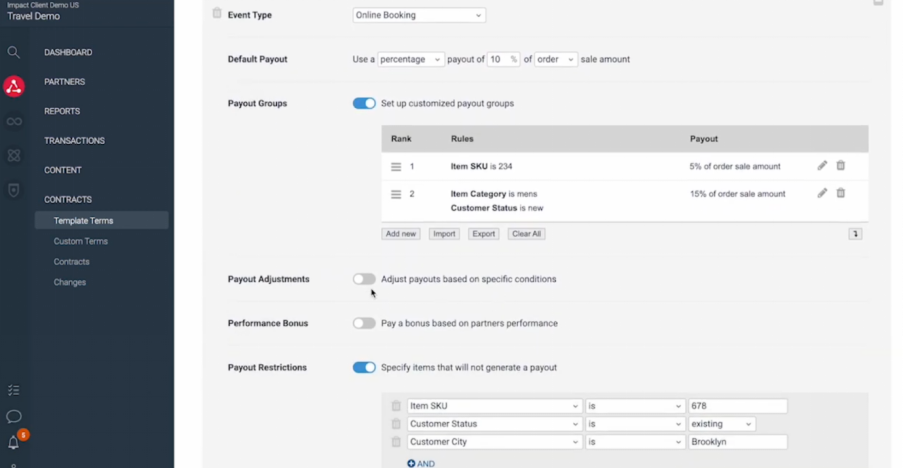Open the Reports menu item
The height and width of the screenshot is (468, 903).
pos(62,111)
